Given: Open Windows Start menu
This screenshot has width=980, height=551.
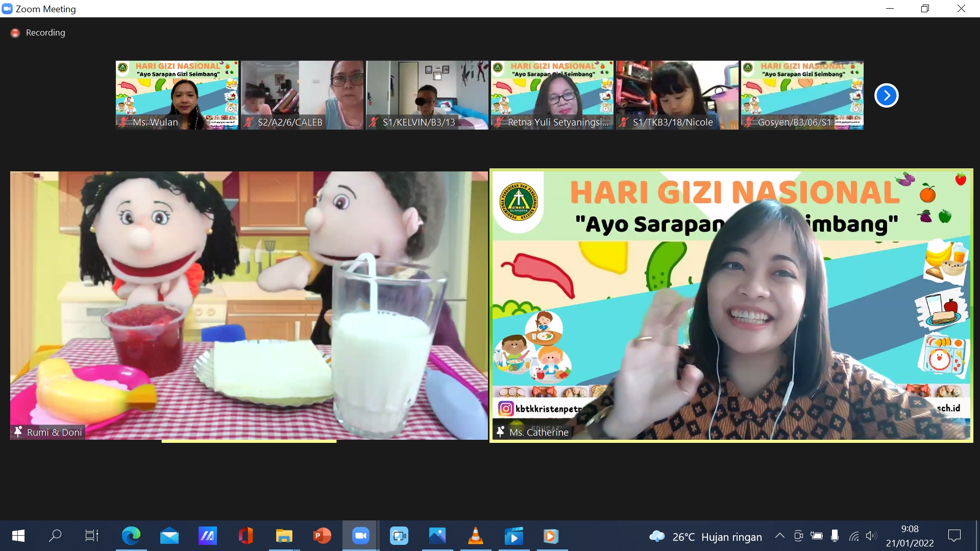Looking at the screenshot, I should (18, 536).
